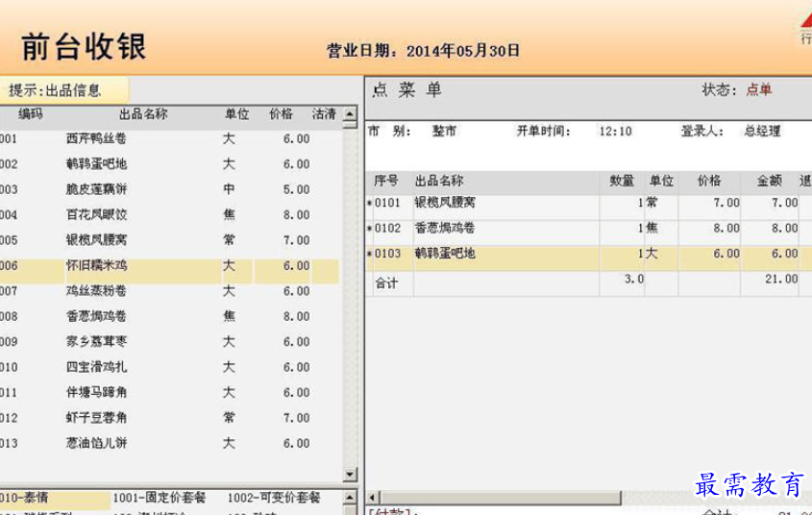Click the 开单时间 value 12:10
812x515 pixels.
pos(615,132)
